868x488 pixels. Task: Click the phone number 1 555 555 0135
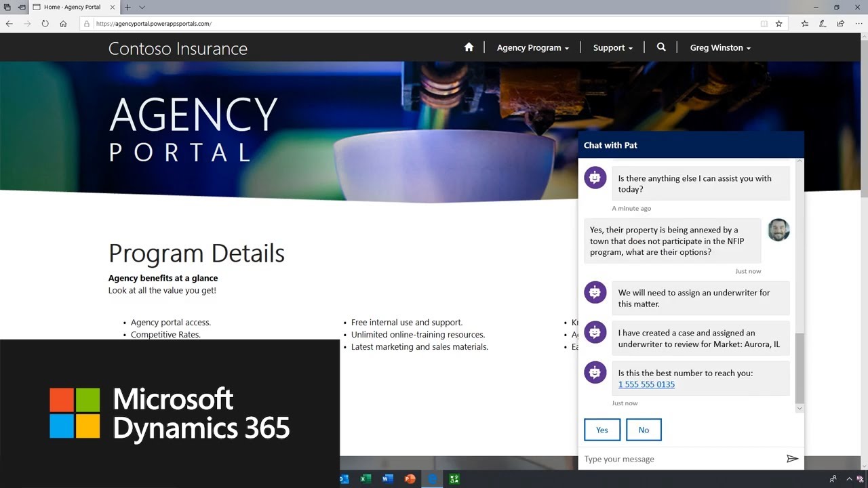click(646, 384)
